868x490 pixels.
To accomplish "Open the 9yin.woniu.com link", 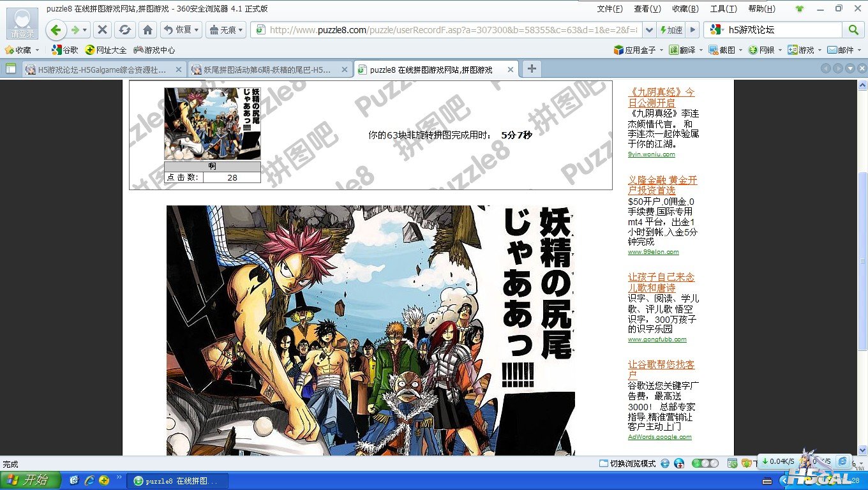I will click(651, 154).
